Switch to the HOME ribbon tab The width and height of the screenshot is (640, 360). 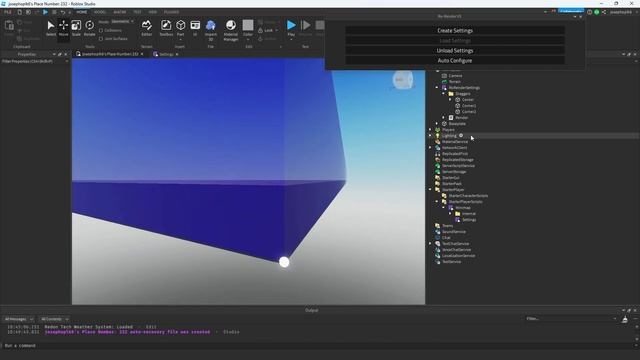point(82,12)
